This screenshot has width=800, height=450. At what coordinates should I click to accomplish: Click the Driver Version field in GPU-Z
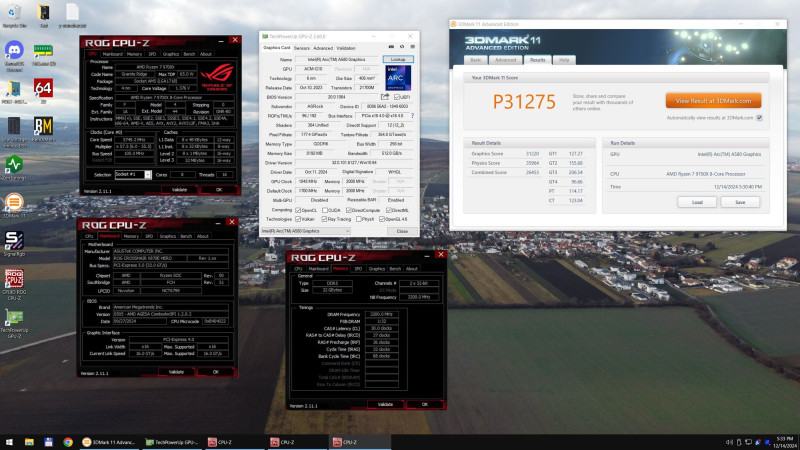[x=355, y=163]
